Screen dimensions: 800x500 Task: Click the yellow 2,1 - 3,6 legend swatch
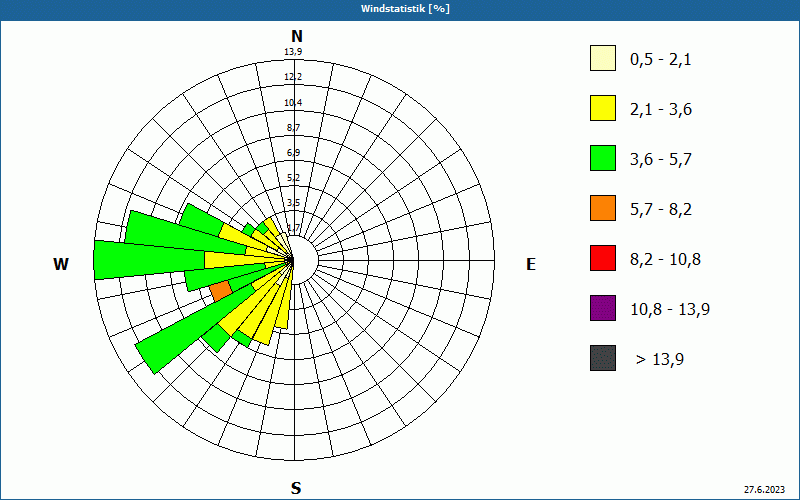pos(603,108)
